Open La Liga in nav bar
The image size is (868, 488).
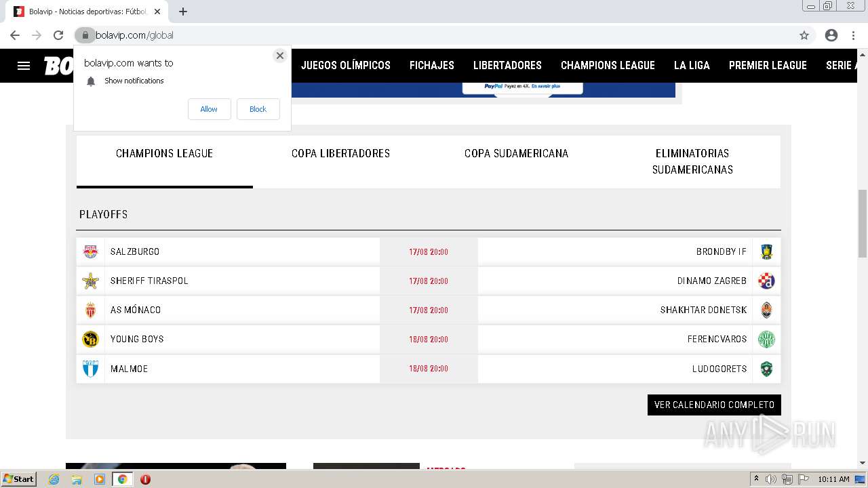pyautogui.click(x=692, y=66)
